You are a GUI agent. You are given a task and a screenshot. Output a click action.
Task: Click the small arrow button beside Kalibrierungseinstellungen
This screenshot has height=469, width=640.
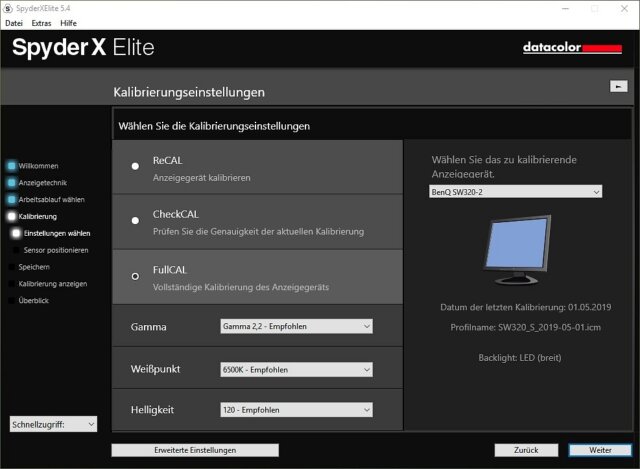[x=619, y=86]
